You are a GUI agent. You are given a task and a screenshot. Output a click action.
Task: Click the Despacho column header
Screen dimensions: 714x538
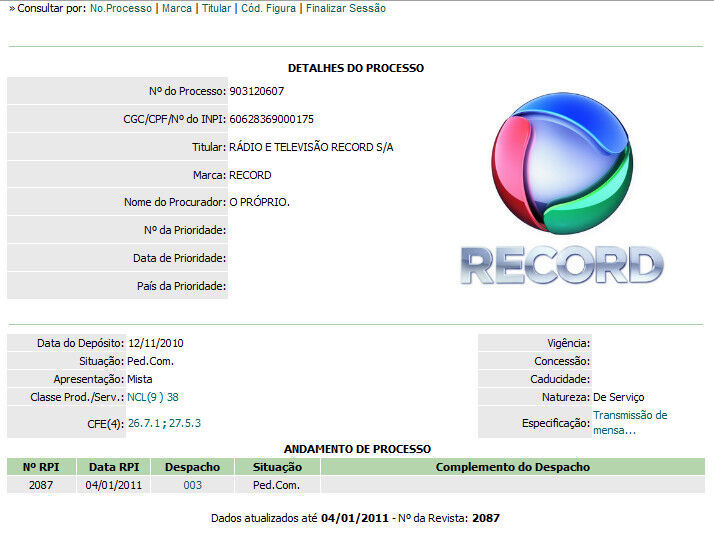point(192,467)
